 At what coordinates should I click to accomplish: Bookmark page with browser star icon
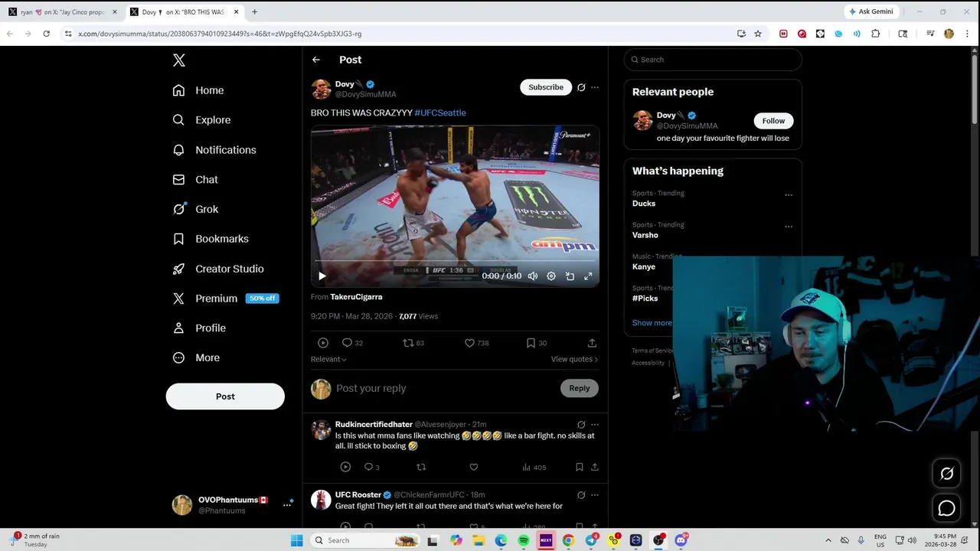point(758,34)
